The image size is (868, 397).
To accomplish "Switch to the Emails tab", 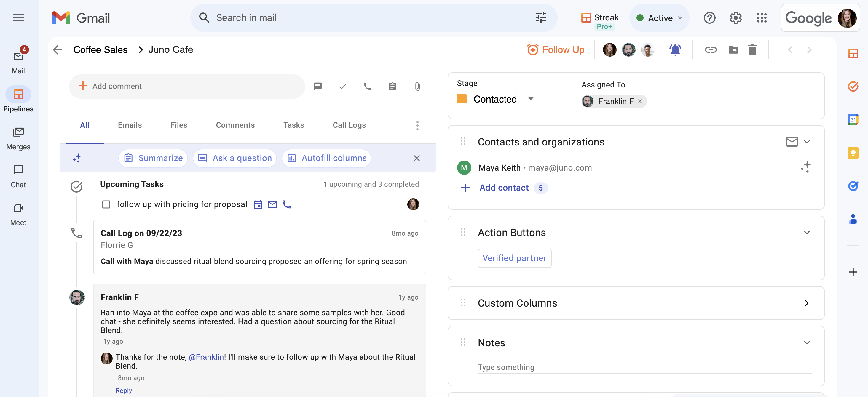I will [x=130, y=125].
